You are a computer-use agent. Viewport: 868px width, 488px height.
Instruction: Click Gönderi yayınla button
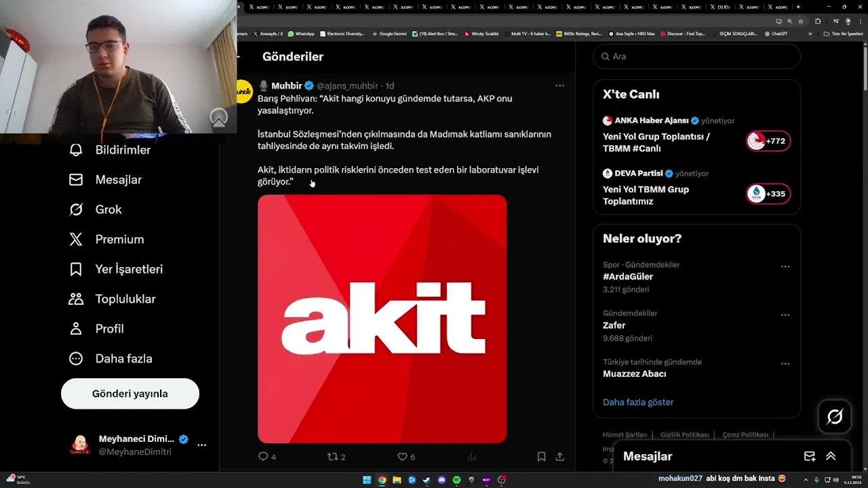tap(130, 394)
